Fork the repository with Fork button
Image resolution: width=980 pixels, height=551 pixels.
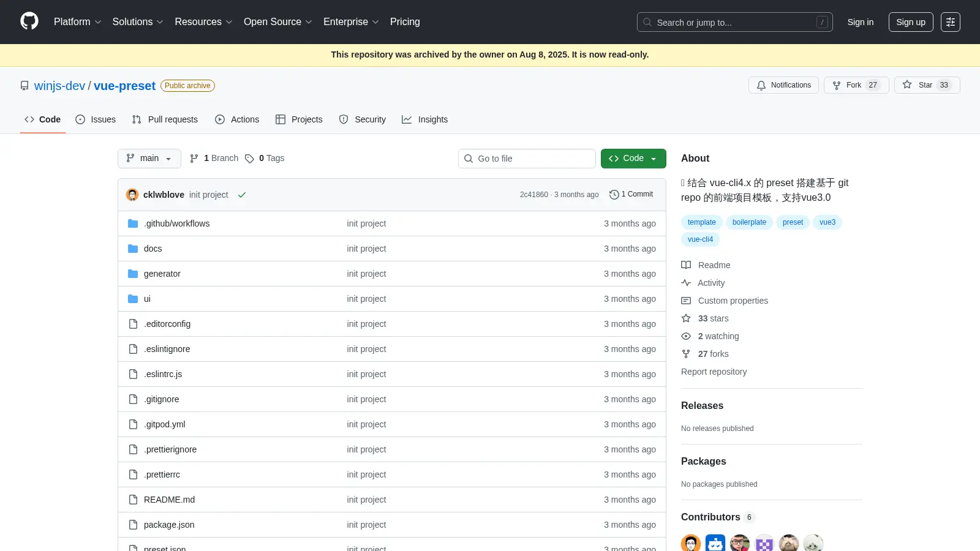856,85
